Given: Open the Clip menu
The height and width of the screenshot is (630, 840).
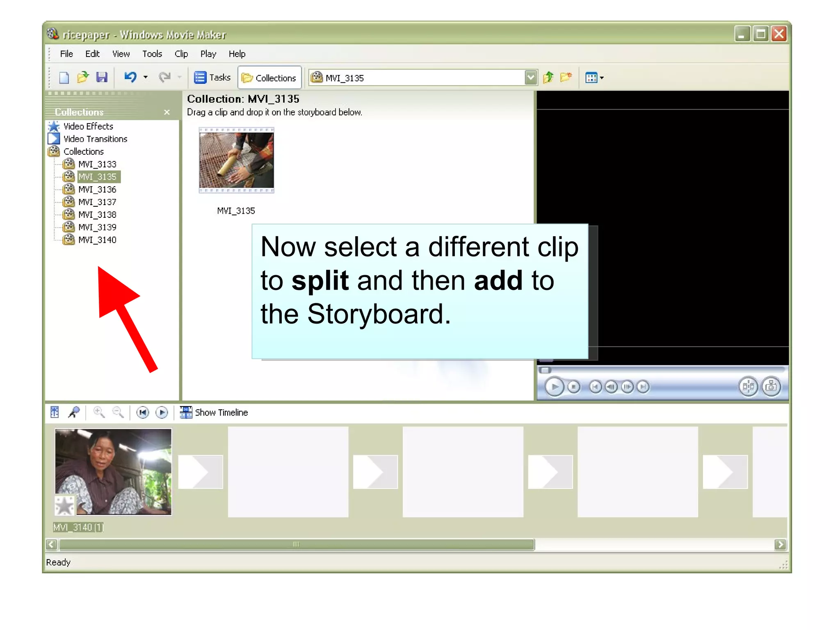Looking at the screenshot, I should 181,54.
